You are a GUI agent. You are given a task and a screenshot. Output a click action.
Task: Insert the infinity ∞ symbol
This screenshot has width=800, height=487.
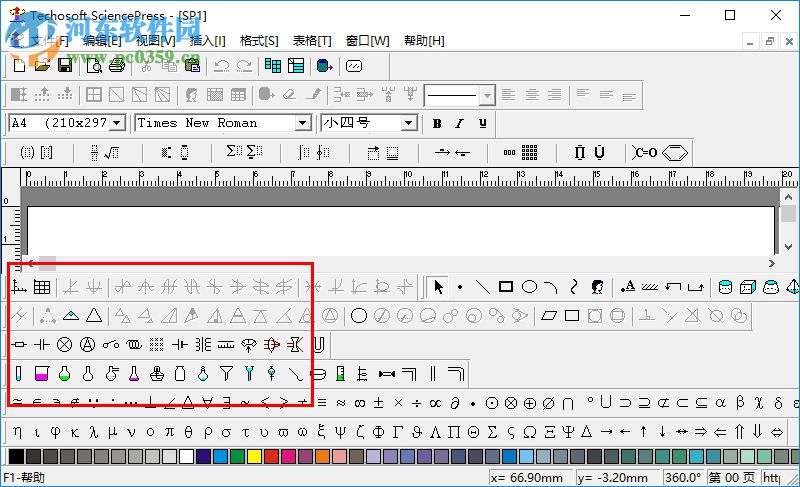pos(360,403)
